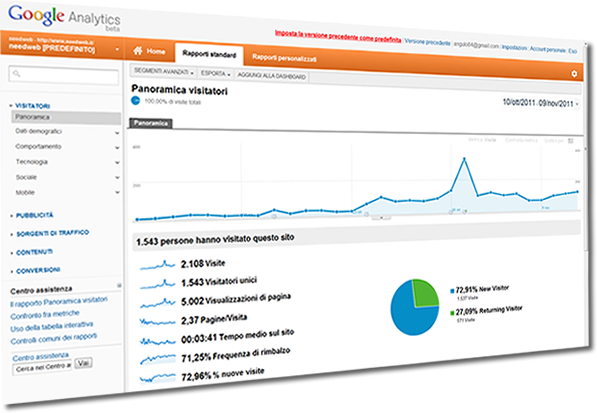Viewport: 597px width, 413px height.
Task: Click the search magnifier icon in the sidebar
Action: 16,73
